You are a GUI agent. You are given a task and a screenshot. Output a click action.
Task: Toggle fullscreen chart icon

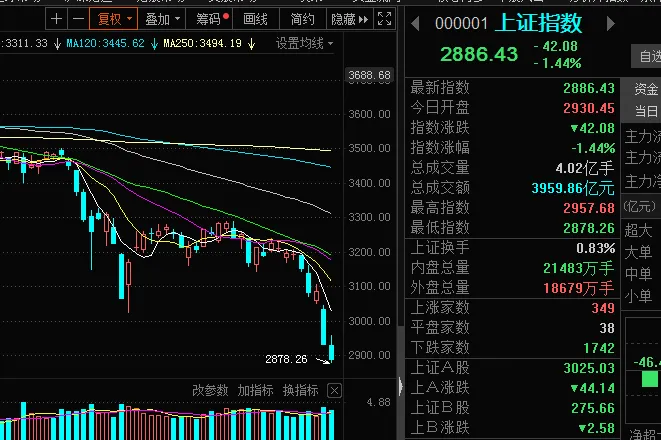[384, 19]
